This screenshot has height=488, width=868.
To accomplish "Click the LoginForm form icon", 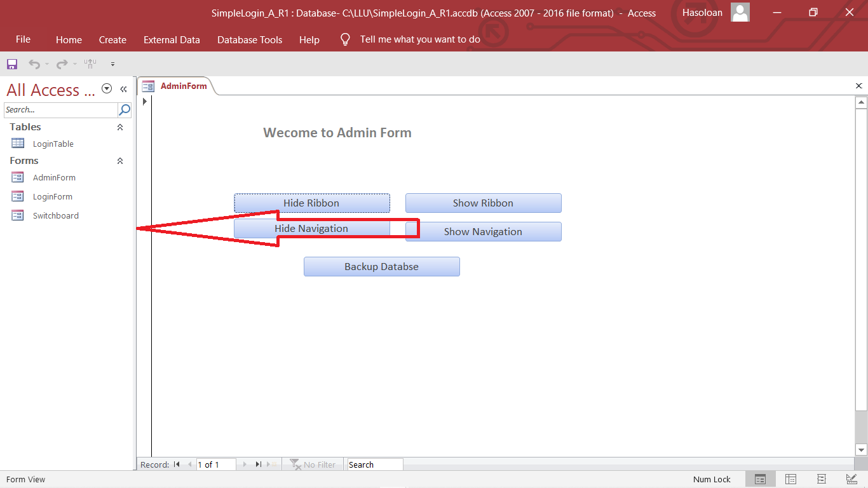I will tap(18, 196).
